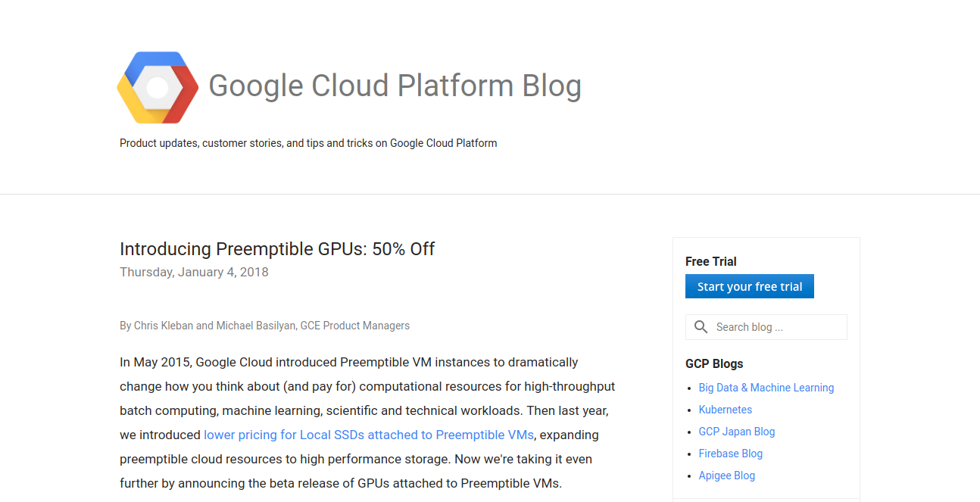Open the Google Cloud Platform Blog title
Screen dimensions: 980x502
(x=395, y=86)
